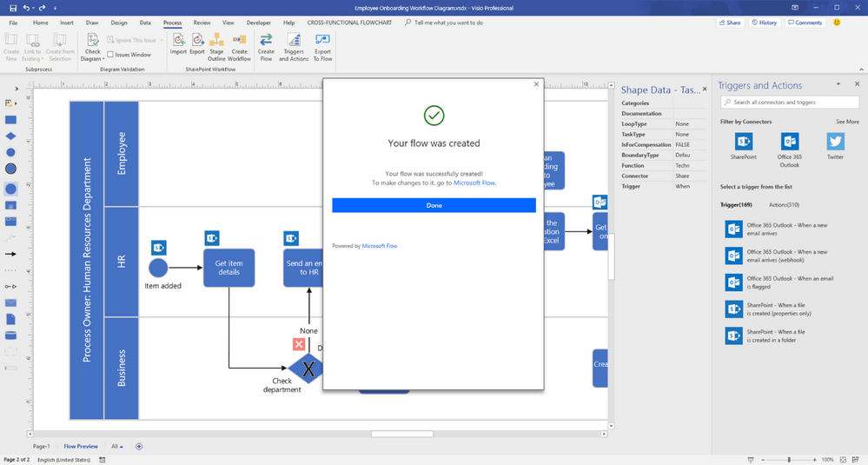Switch to the Page-1 sheet tab
868x465 pixels.
coord(42,446)
